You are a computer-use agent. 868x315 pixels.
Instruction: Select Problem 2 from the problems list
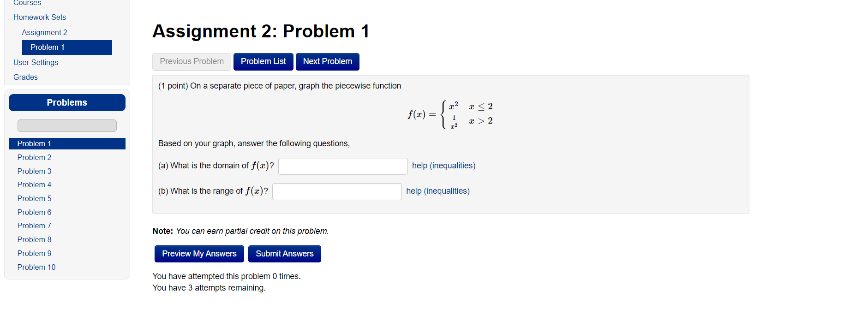[34, 157]
